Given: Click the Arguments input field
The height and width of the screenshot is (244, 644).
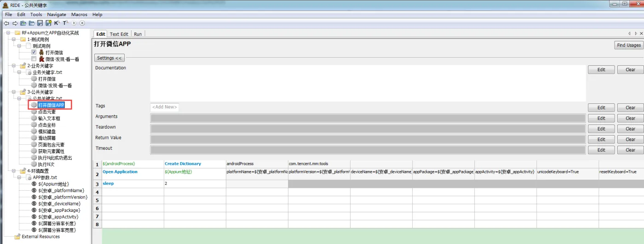Looking at the screenshot, I should click(368, 118).
